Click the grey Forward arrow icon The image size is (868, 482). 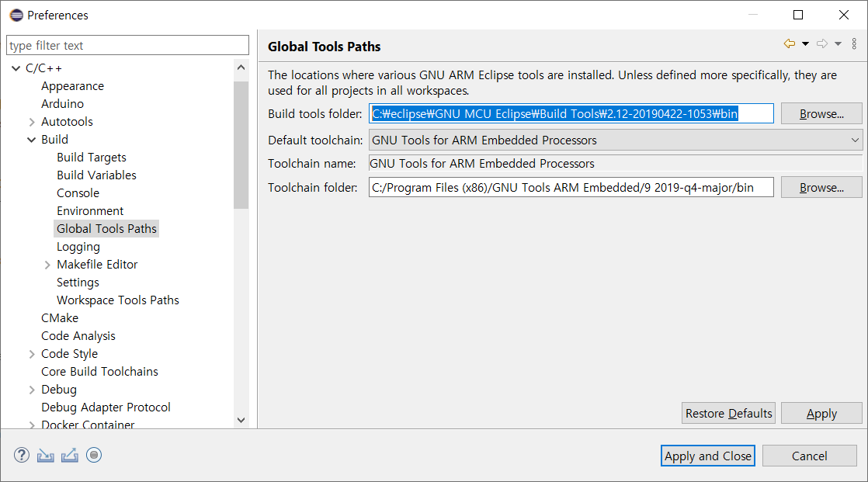822,43
